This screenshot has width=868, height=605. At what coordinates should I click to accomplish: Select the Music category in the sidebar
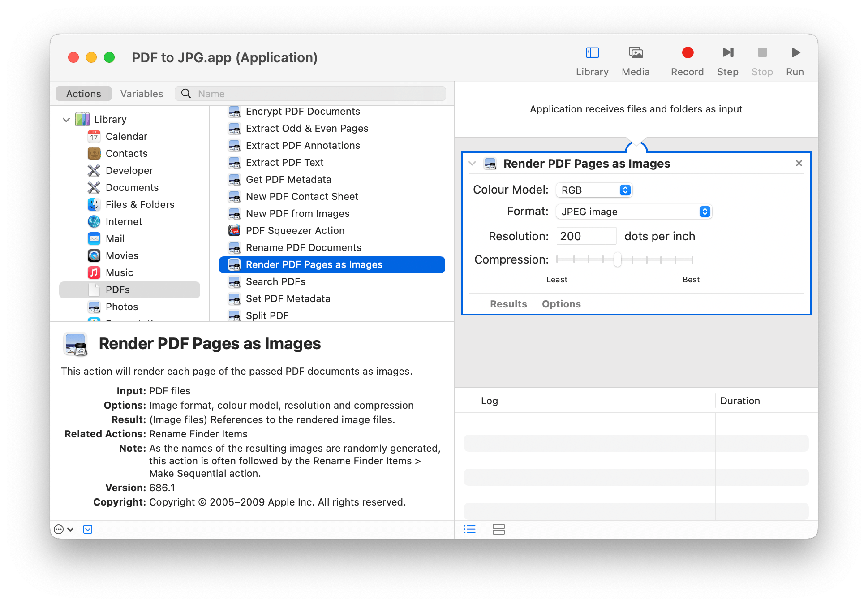119,272
